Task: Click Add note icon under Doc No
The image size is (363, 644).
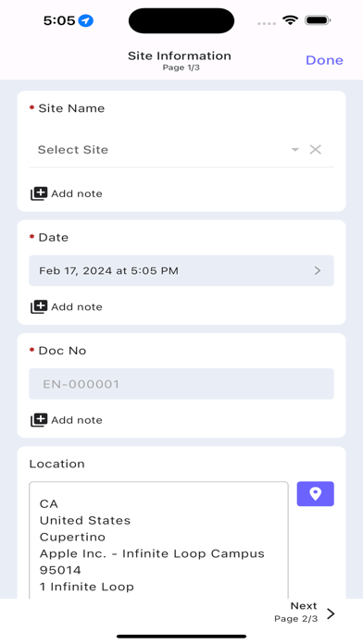Action: pyautogui.click(x=39, y=420)
